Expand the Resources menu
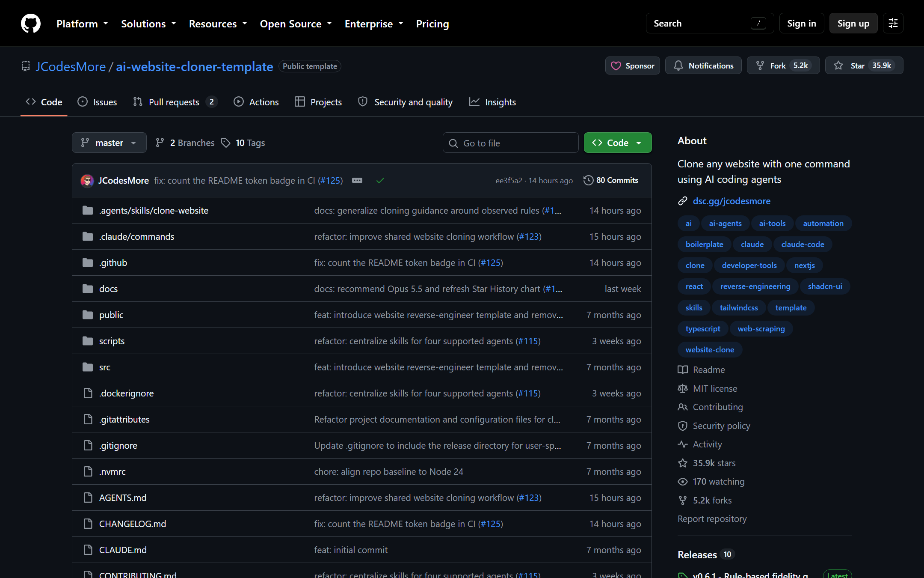Image resolution: width=924 pixels, height=578 pixels. coord(218,24)
